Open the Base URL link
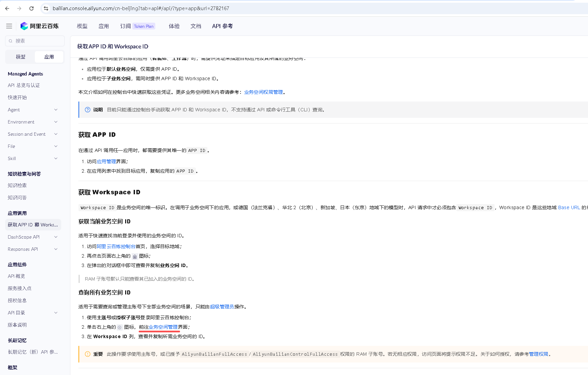 569,207
